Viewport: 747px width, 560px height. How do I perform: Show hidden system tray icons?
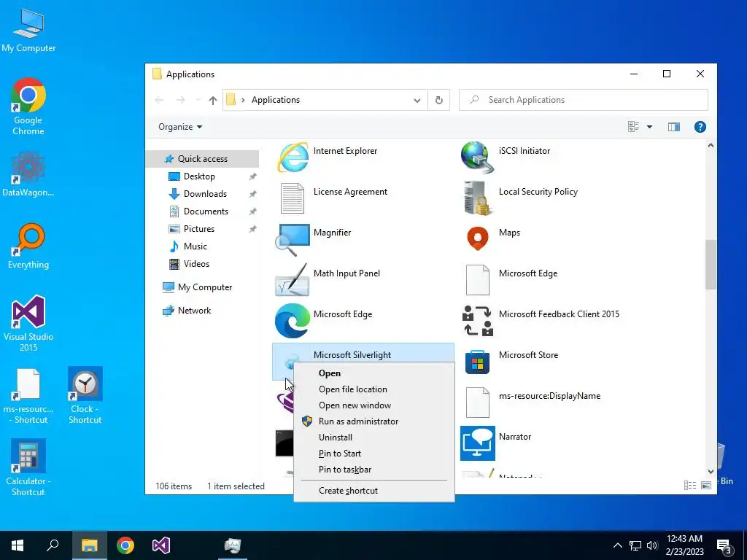pyautogui.click(x=617, y=545)
